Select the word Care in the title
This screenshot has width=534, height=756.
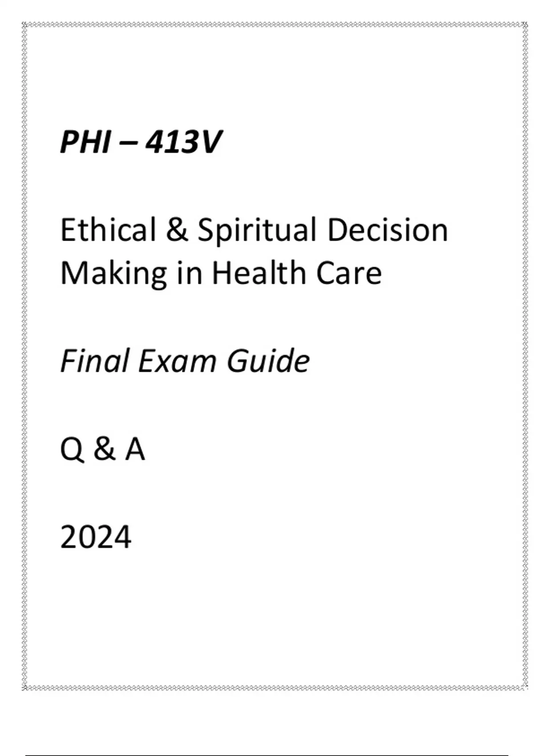[x=349, y=273]
